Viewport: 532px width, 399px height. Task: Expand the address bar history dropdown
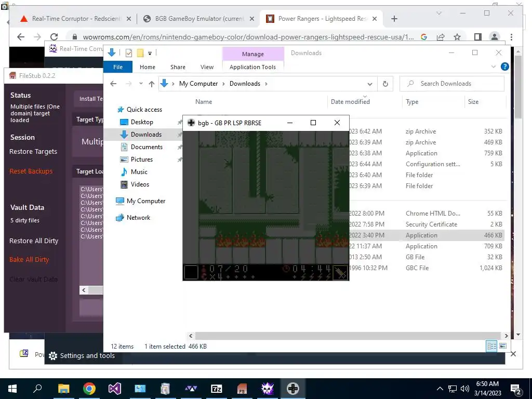pyautogui.click(x=370, y=84)
